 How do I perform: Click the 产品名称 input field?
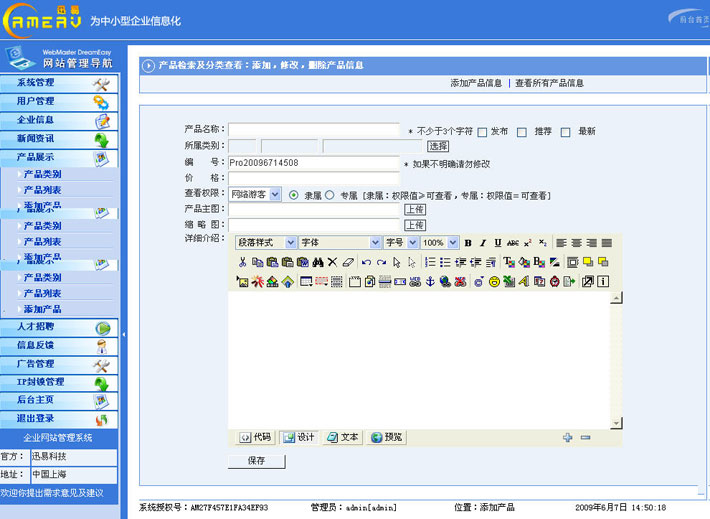[x=314, y=130]
